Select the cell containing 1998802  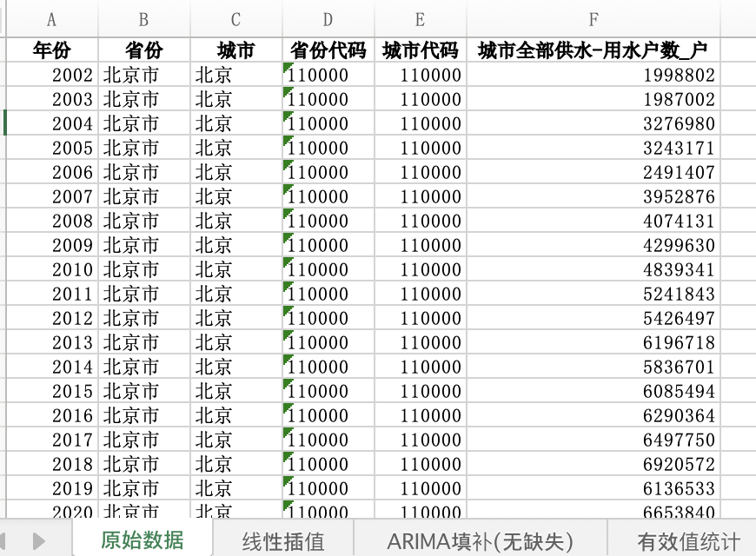click(x=593, y=75)
